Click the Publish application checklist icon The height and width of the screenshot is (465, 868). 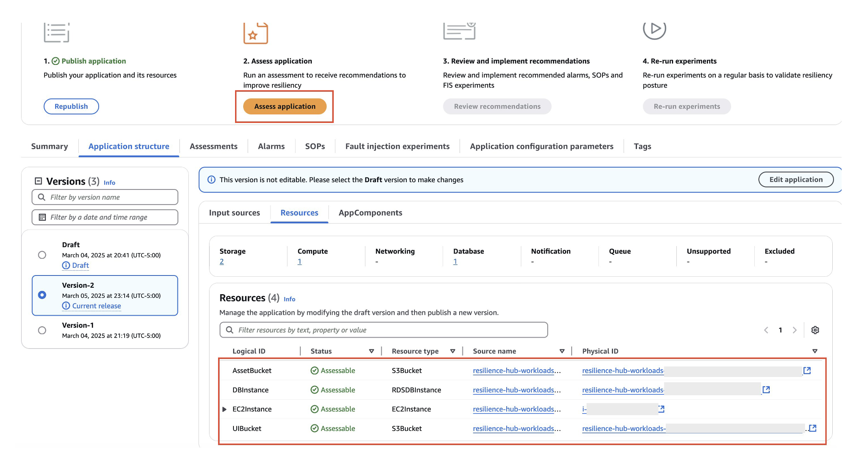[x=57, y=32]
